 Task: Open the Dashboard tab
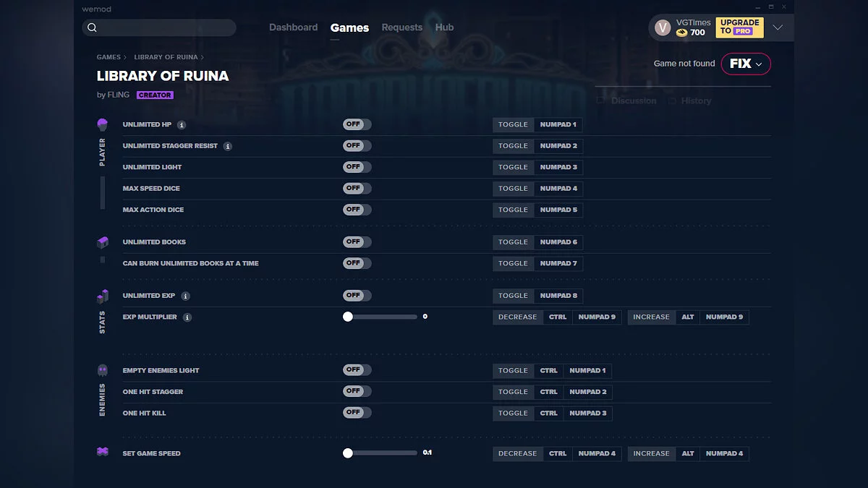click(x=294, y=27)
